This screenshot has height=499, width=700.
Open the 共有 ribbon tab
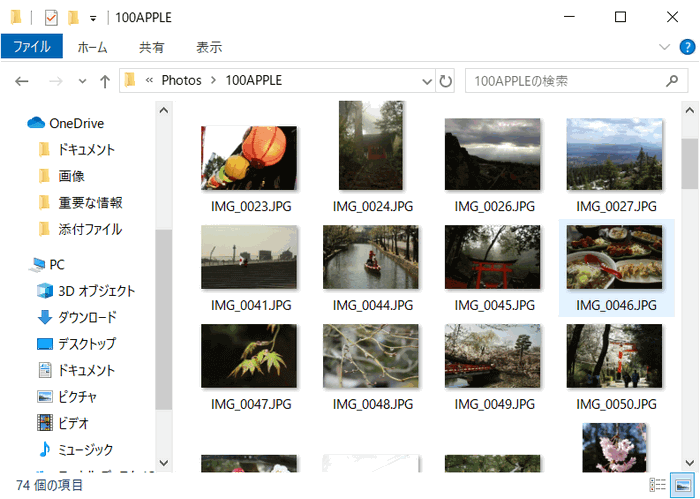[x=151, y=47]
